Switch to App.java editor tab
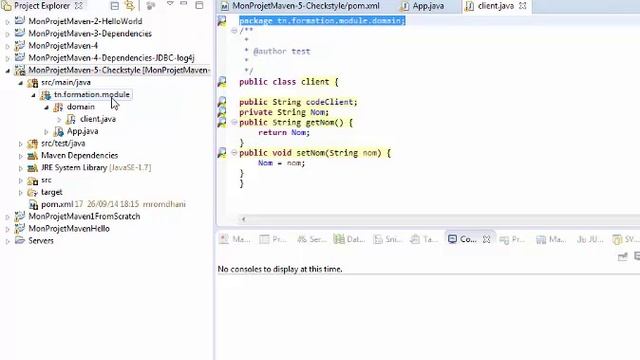The image size is (640, 360). tap(428, 6)
